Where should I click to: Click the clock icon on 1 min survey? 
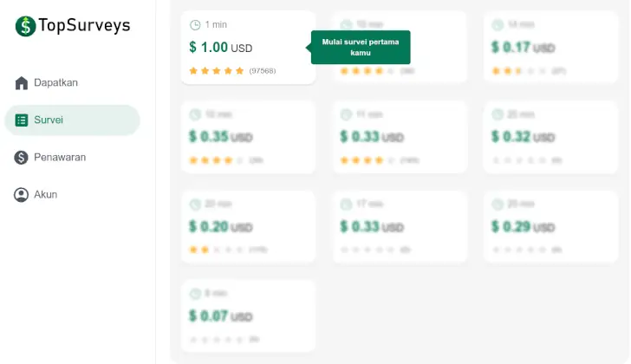point(195,25)
